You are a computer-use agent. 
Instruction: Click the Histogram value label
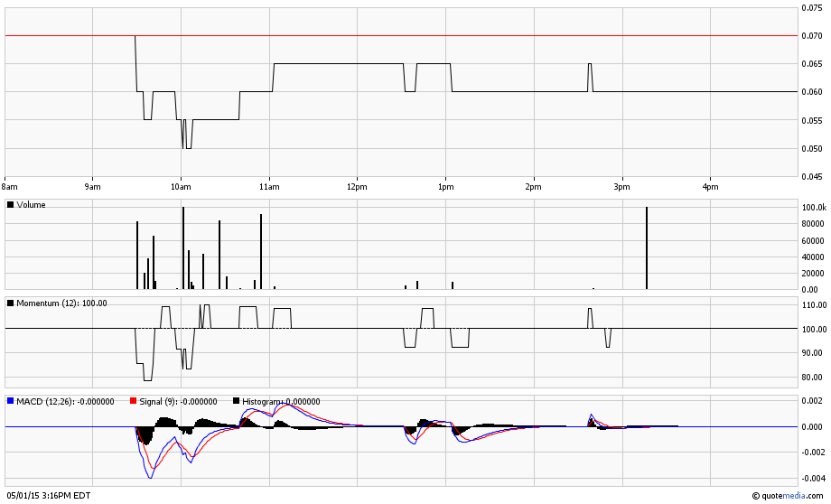coord(281,402)
